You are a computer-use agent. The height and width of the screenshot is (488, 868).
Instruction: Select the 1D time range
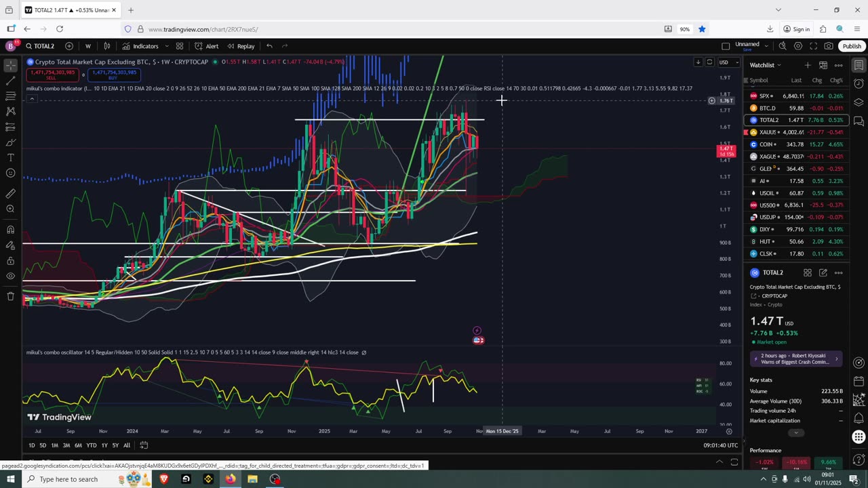[x=32, y=445]
